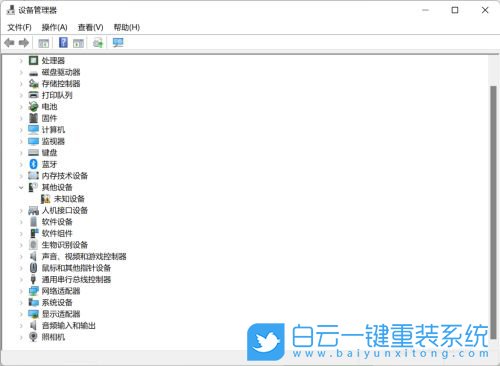Screen dimensions: 500x366
Task: Select the 监视器 tree item
Action: point(53,141)
